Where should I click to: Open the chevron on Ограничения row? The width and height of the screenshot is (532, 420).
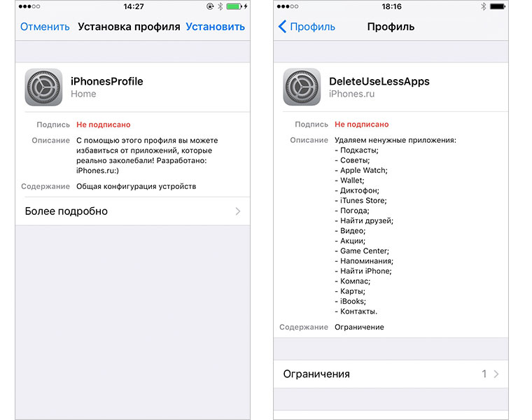coord(496,374)
